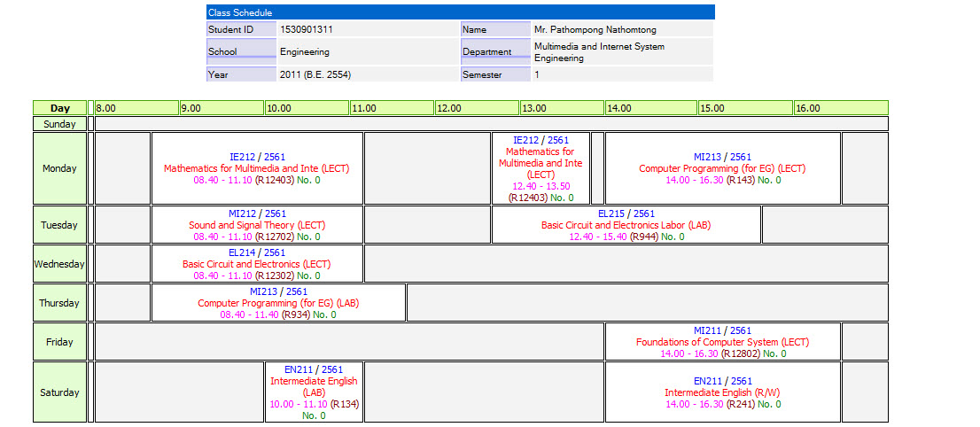
Task: Click the 08.40 - 11.40 time on Thursday
Action: (x=249, y=314)
